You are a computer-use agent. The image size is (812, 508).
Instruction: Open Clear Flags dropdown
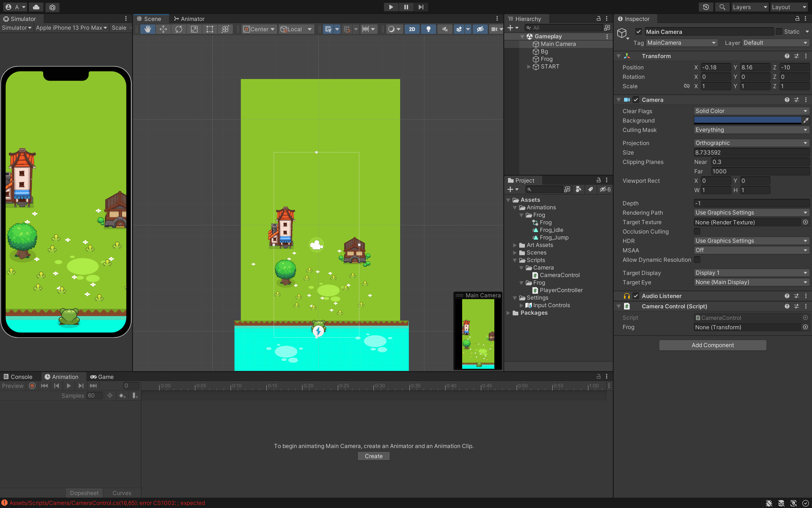(751, 111)
